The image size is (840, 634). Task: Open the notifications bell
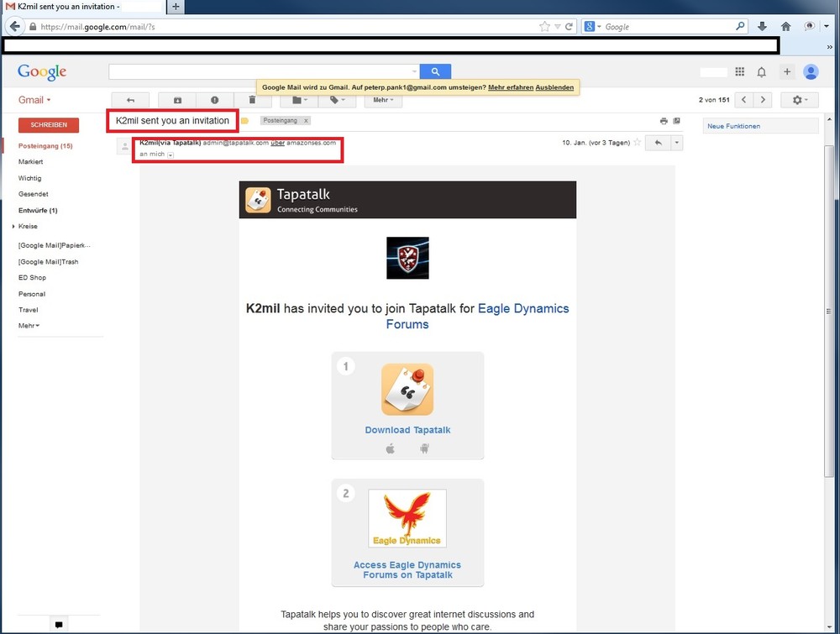pyautogui.click(x=761, y=71)
